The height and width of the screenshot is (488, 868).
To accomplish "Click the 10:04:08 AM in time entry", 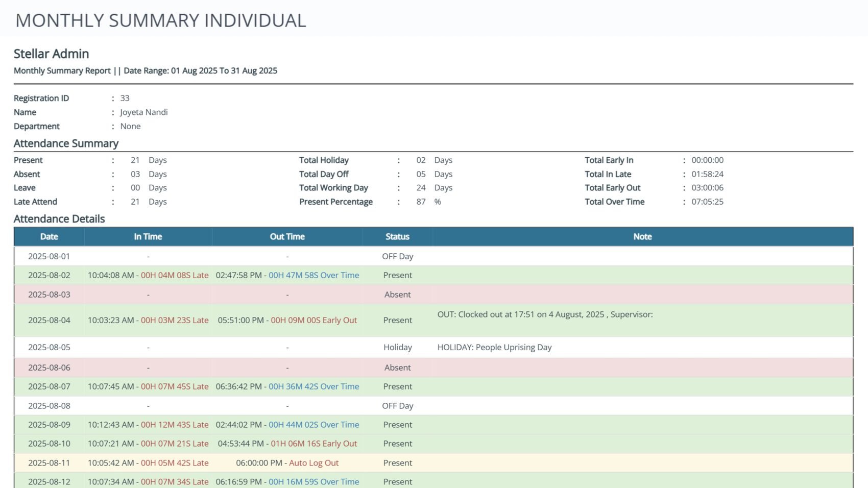I will [x=148, y=275].
